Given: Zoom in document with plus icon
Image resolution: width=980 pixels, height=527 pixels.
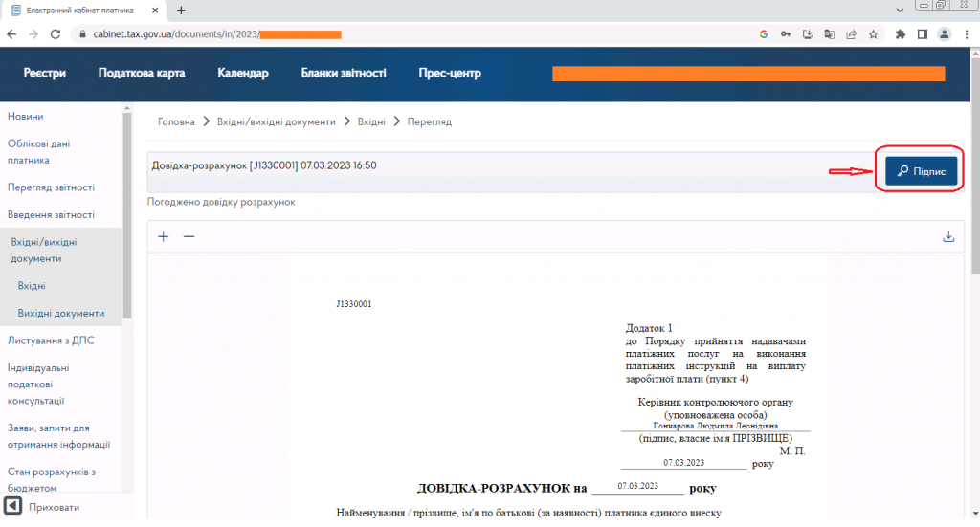Looking at the screenshot, I should (163, 236).
